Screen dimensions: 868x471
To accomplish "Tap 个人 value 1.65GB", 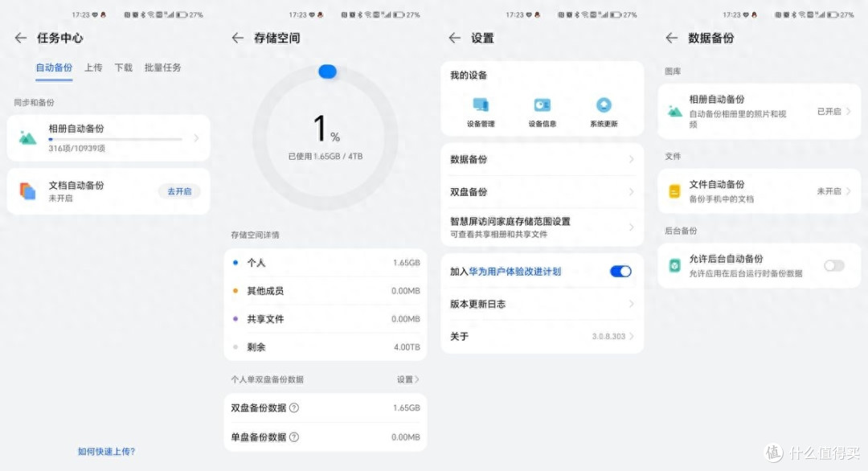I will 407,262.
